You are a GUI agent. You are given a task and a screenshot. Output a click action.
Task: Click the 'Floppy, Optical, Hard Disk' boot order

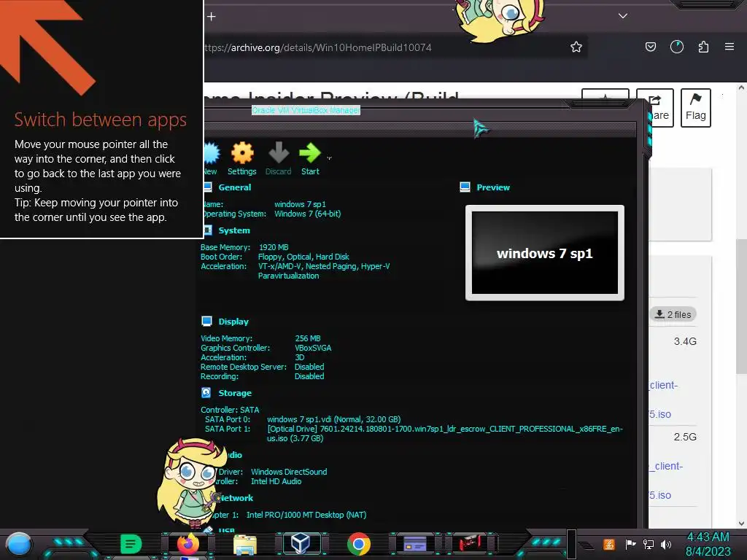pyautogui.click(x=303, y=257)
